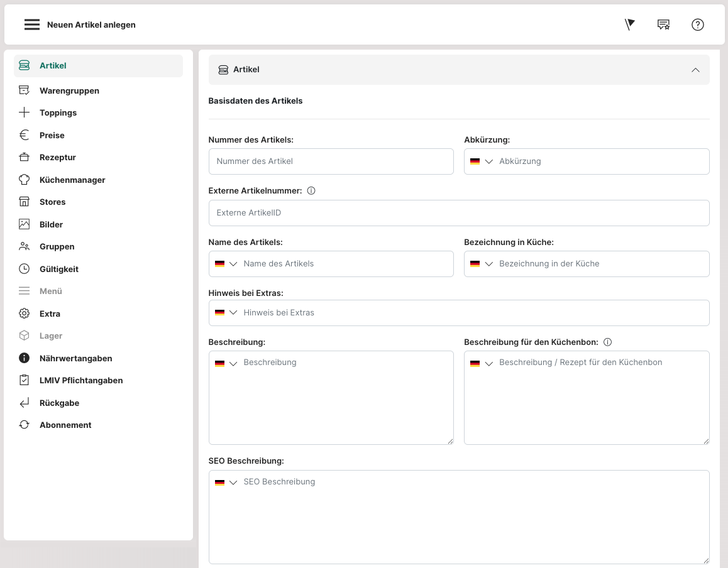Viewport: 728px width, 568px height.
Task: Click info icon beside Beschreibung für den Küchenbon
Action: (x=607, y=342)
